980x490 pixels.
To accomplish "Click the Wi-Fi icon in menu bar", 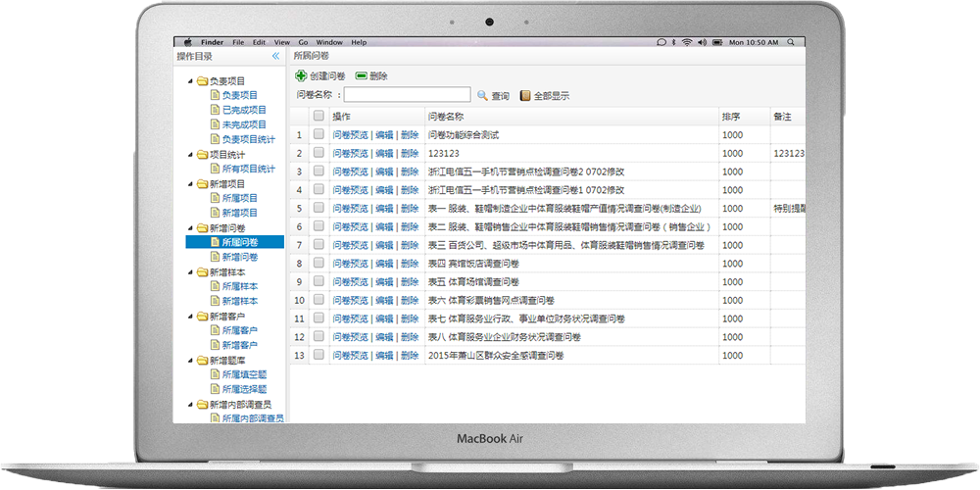I will pos(688,42).
